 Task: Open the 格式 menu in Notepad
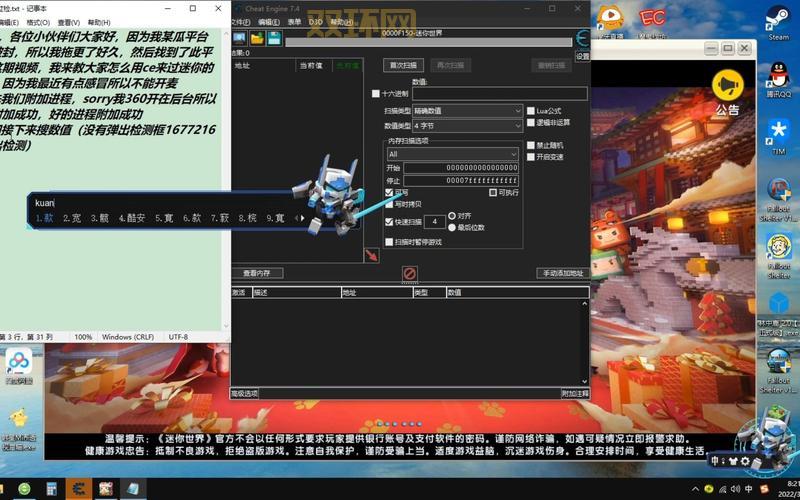pos(38,22)
